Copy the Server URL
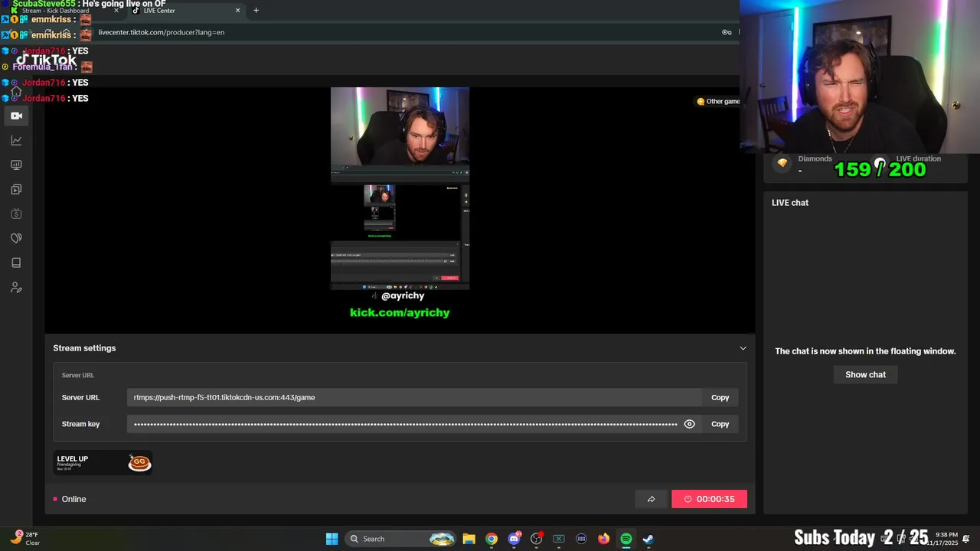The width and height of the screenshot is (980, 551). 720,397
